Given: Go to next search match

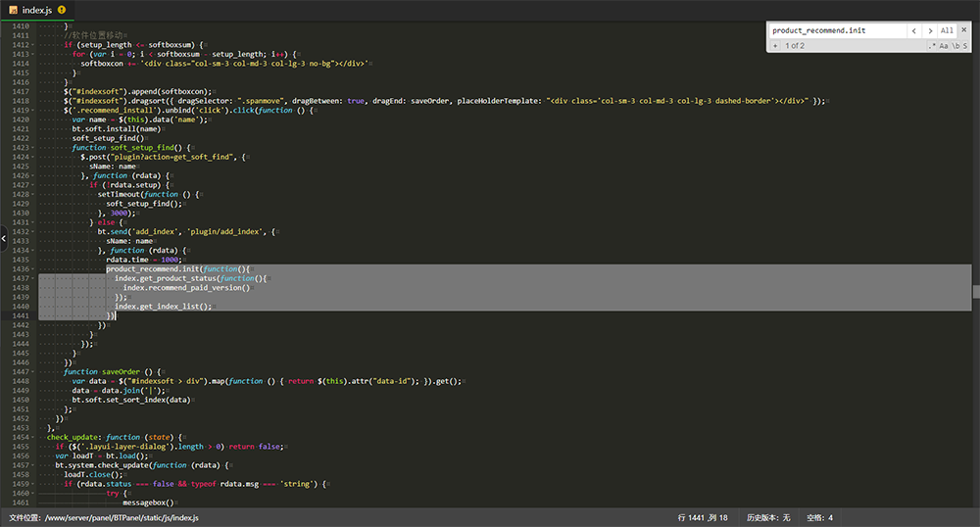Looking at the screenshot, I should tap(930, 30).
